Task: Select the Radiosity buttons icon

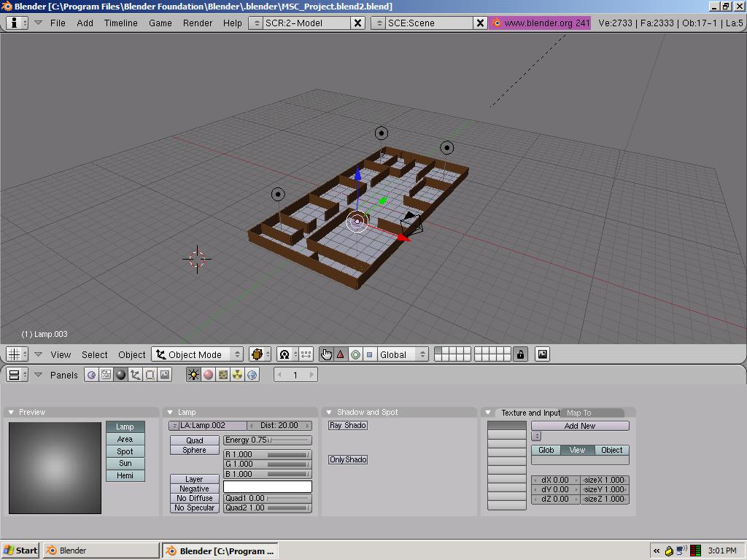Action: click(x=238, y=375)
